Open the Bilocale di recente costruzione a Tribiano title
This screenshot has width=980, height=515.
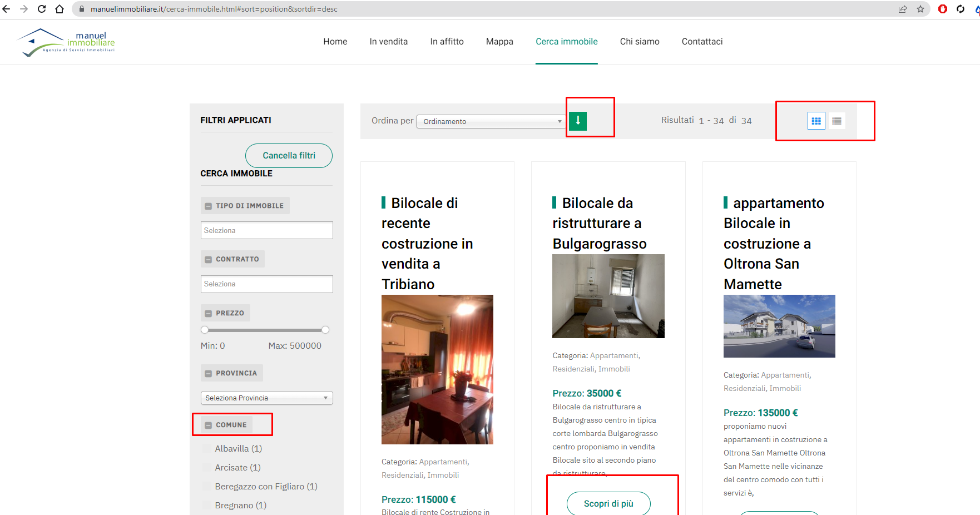tap(427, 244)
